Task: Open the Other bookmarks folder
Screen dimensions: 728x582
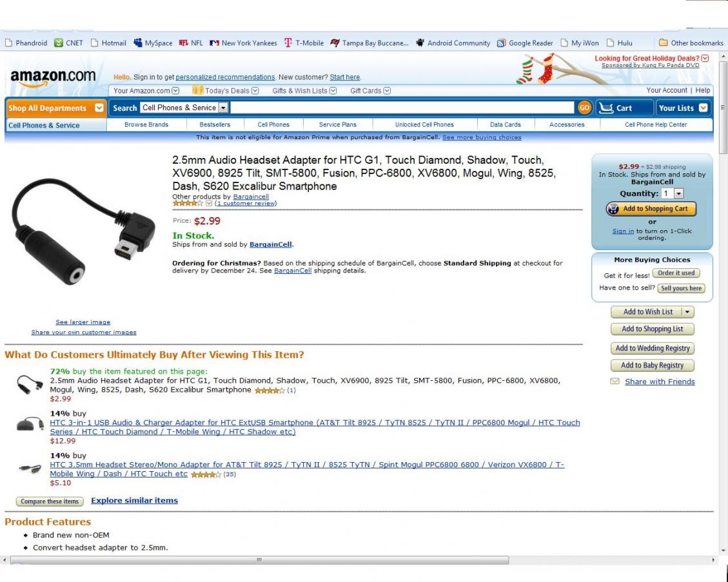Action: (x=691, y=43)
